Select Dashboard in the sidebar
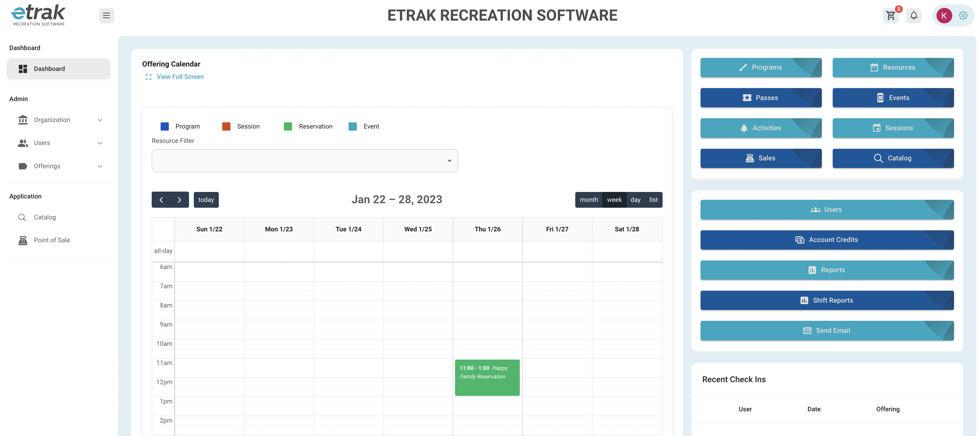 pyautogui.click(x=59, y=69)
